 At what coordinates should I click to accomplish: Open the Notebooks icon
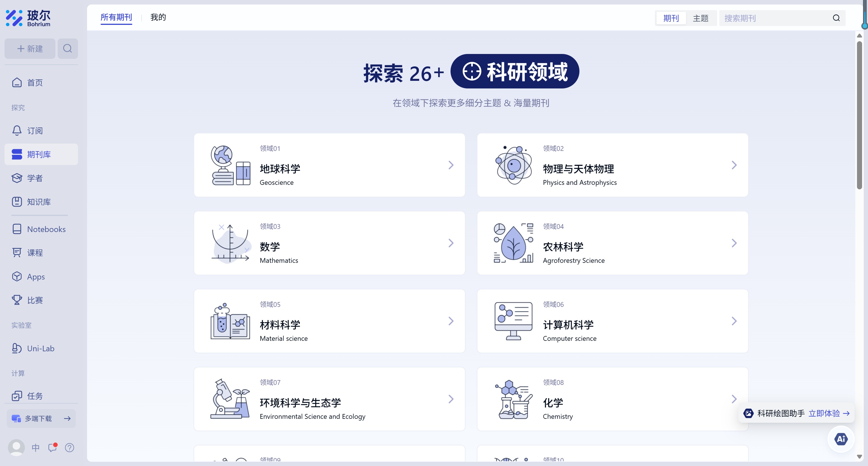point(17,229)
